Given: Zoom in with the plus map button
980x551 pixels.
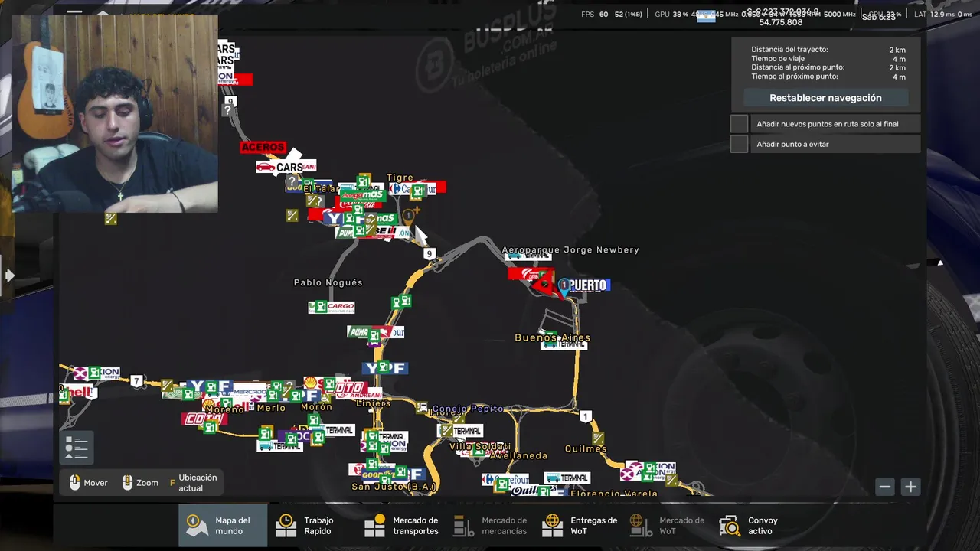Looking at the screenshot, I should tap(910, 487).
